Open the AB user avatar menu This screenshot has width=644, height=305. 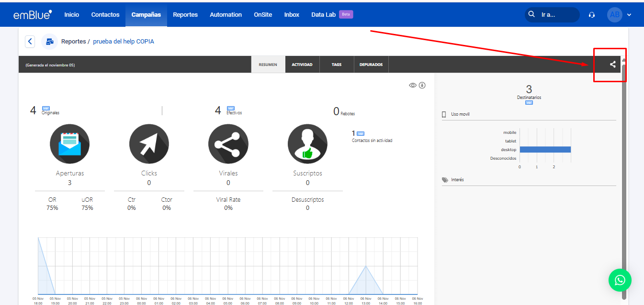pos(614,15)
